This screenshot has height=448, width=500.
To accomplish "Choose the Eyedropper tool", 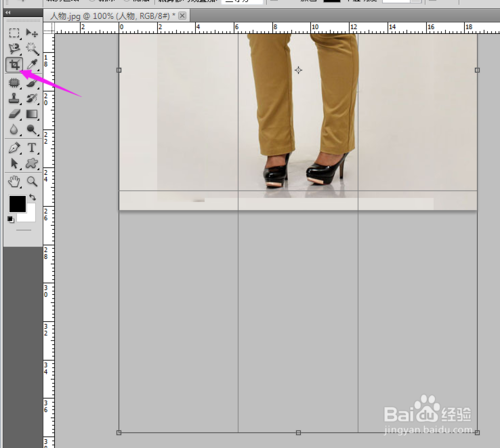I will coord(32,64).
